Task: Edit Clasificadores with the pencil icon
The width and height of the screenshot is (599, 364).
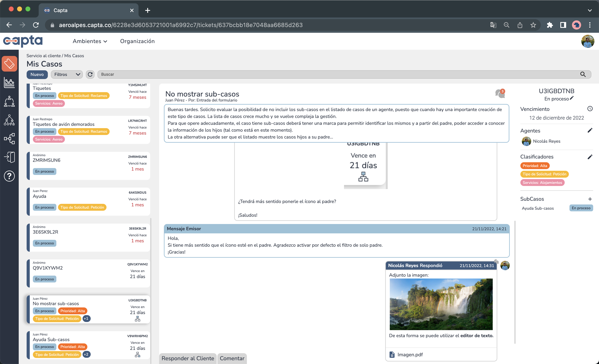Action: [x=590, y=157]
